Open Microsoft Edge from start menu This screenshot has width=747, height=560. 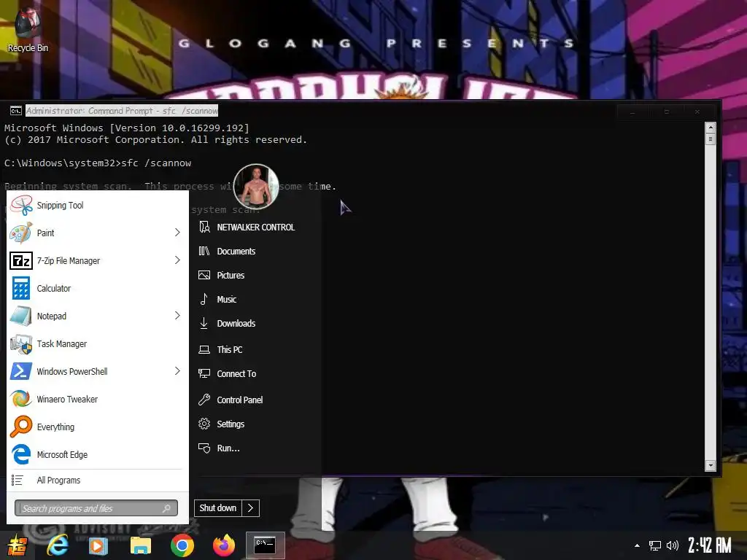pyautogui.click(x=98, y=454)
